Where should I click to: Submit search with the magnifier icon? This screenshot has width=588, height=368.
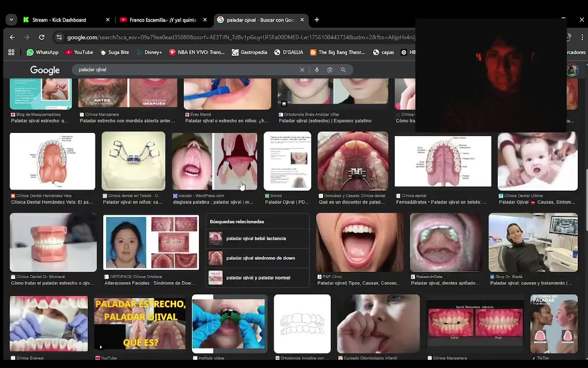point(343,70)
